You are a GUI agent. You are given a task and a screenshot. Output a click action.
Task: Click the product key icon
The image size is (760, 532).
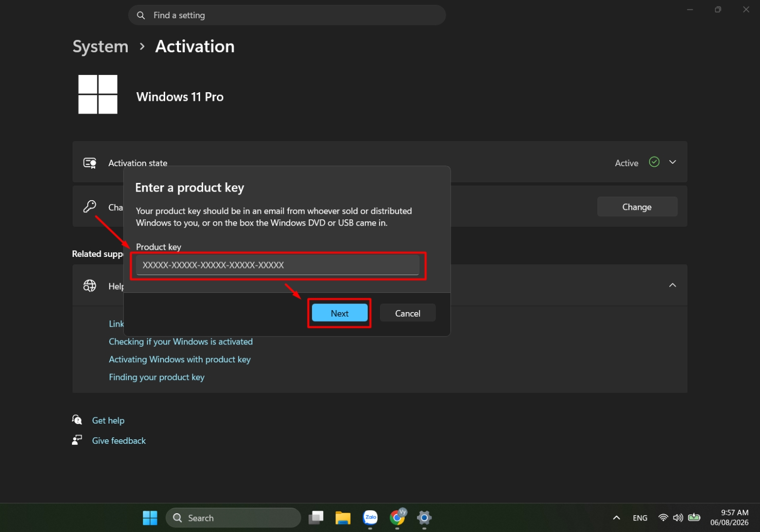(90, 207)
